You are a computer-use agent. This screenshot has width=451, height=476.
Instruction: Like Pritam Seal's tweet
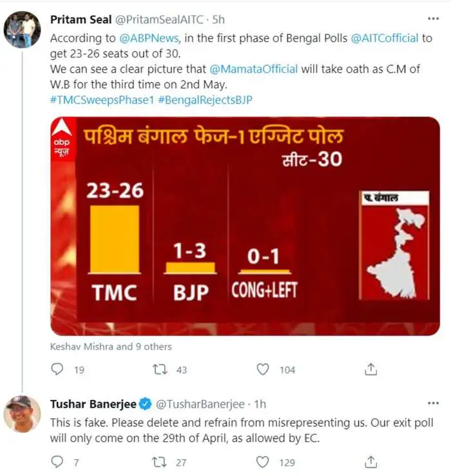pos(263,369)
